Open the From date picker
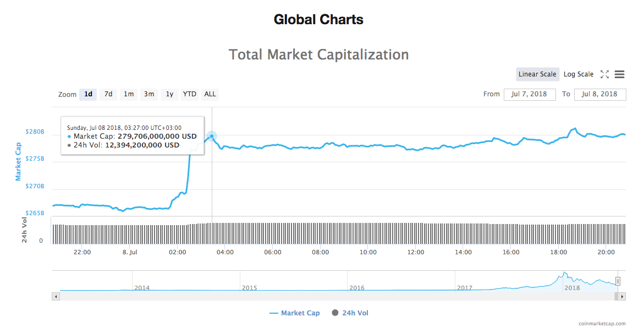Screen dimensions: 644x333 [530, 94]
